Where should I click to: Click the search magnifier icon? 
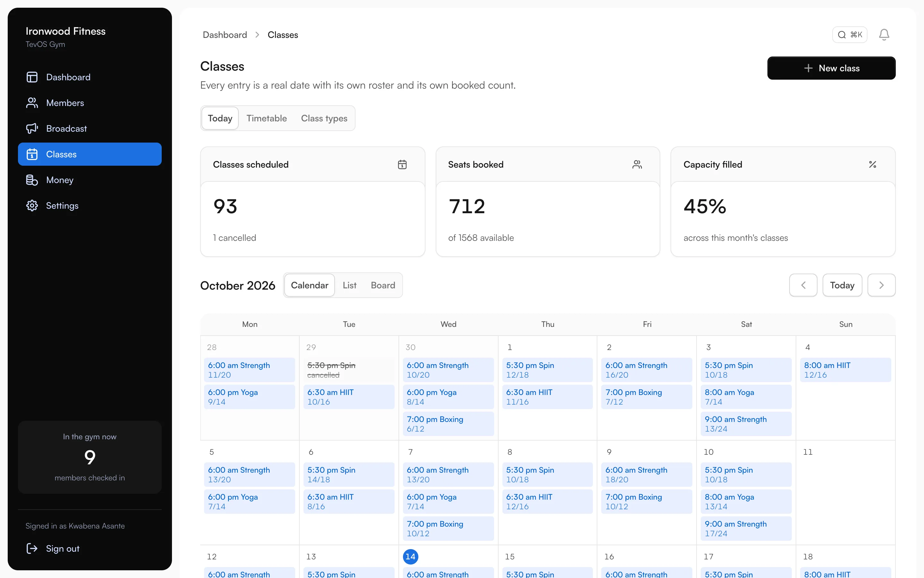pos(842,35)
